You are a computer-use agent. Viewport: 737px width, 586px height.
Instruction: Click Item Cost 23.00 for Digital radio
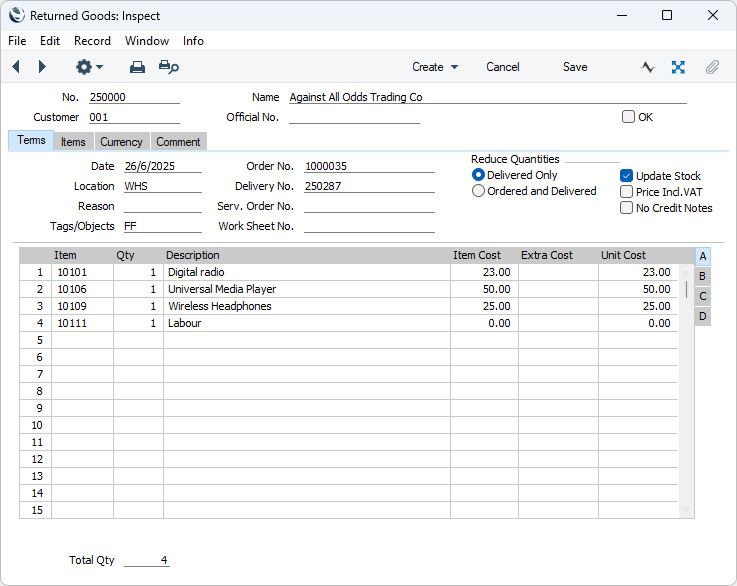click(x=484, y=272)
